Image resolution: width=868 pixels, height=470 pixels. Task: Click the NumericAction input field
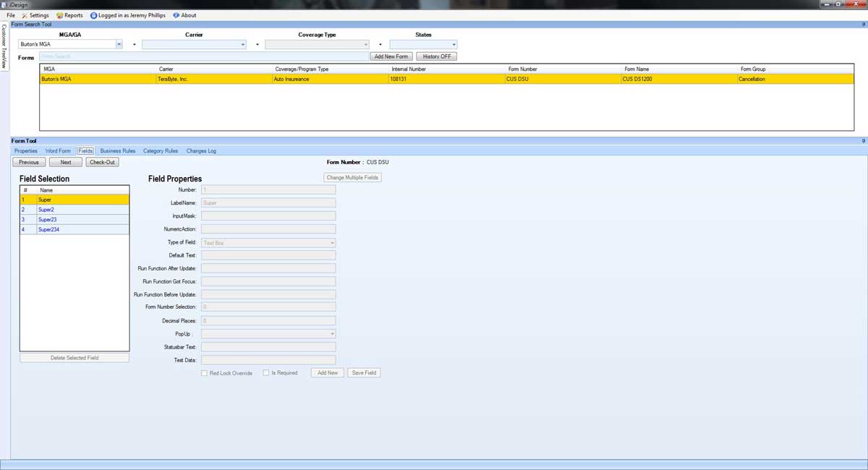coord(268,229)
